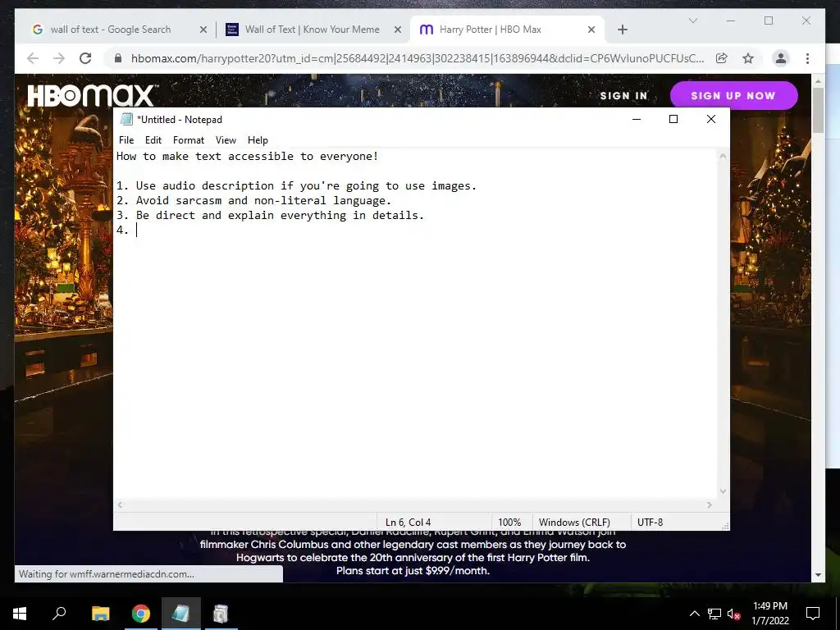
Task: Click the taskbar clock 1:49 PM
Action: coord(769,606)
